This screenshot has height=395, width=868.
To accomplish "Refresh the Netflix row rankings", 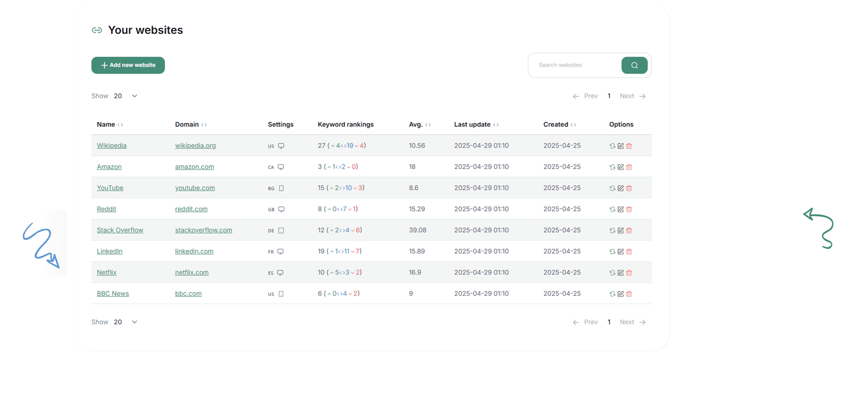I will click(612, 273).
